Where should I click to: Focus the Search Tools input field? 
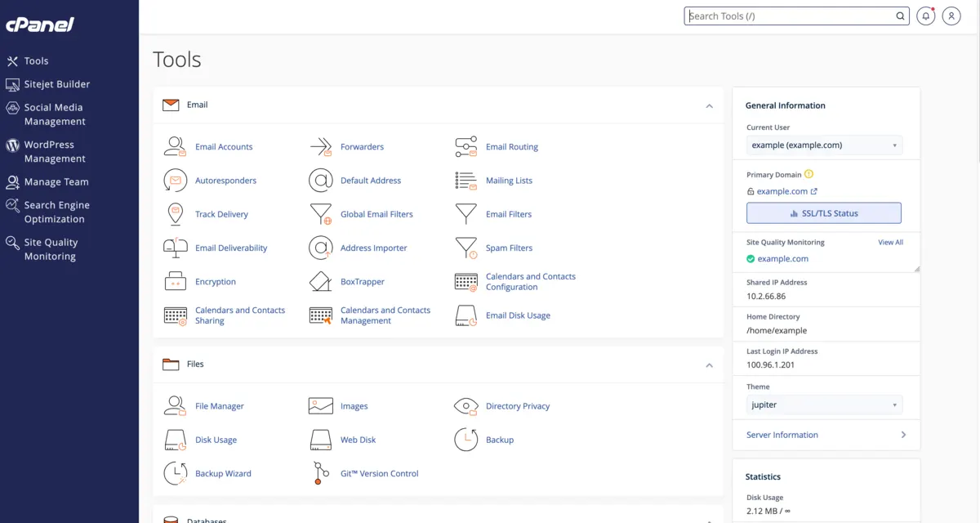[x=789, y=16]
